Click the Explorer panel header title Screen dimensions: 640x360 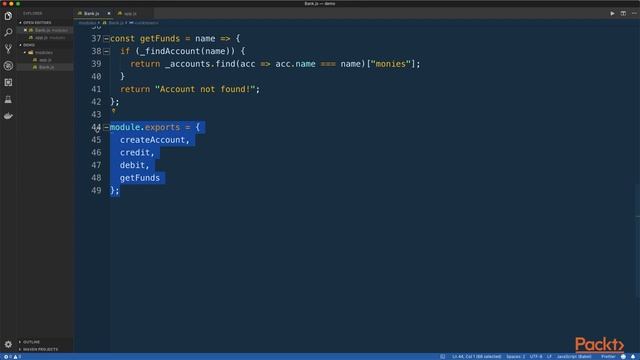pos(32,13)
